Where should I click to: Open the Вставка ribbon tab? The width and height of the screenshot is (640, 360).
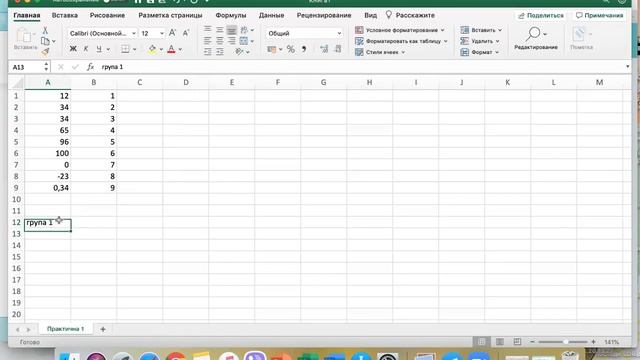point(64,16)
